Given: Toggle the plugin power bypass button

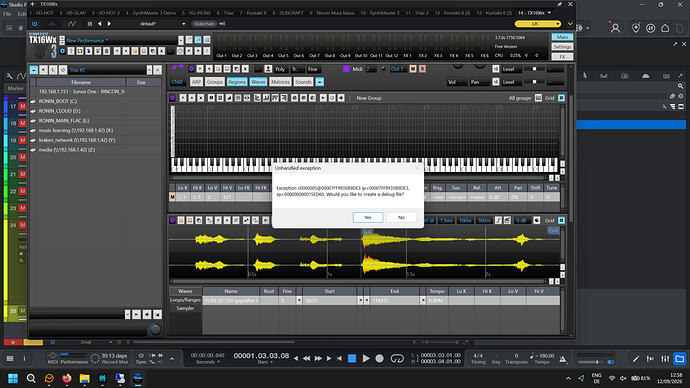Looking at the screenshot, I should click(35, 24).
